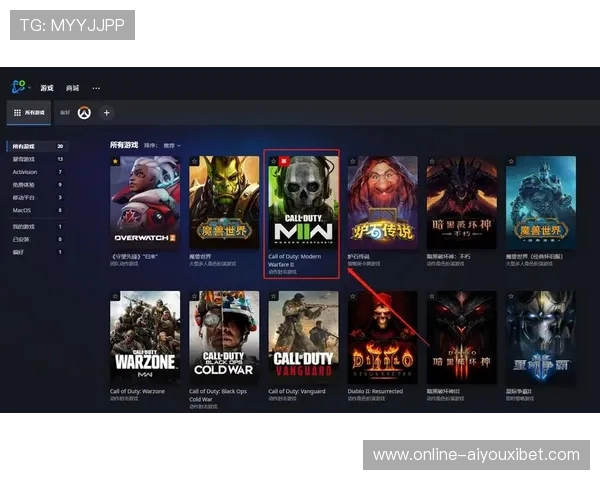Screen dimensions: 600x480
Task: Open the Battle.net logo menu
Action: (18, 87)
